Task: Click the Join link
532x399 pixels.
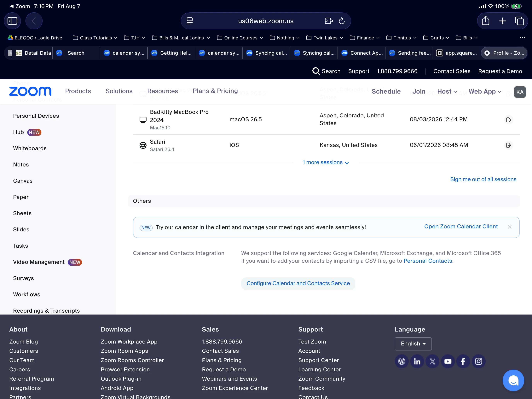Action: (419, 91)
